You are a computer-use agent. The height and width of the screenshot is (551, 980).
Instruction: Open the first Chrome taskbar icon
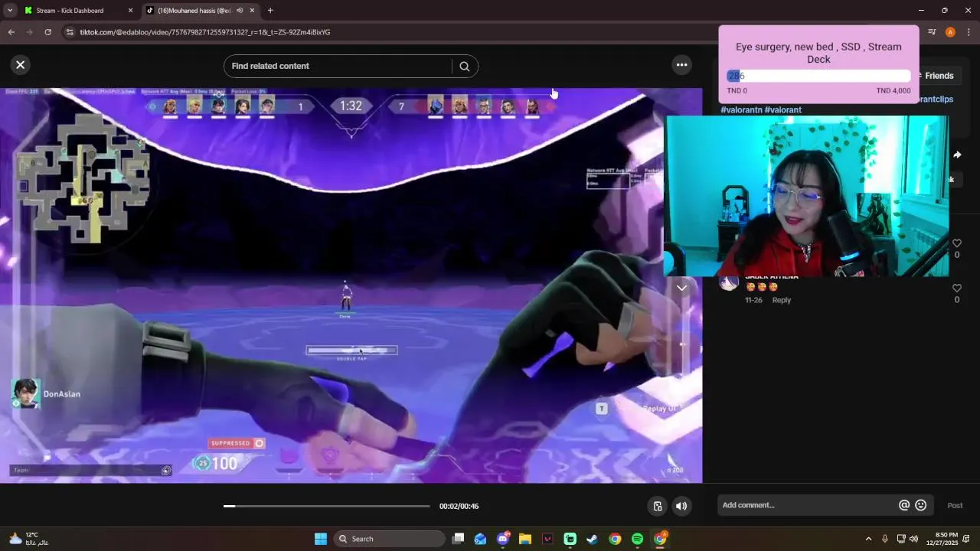tap(615, 539)
